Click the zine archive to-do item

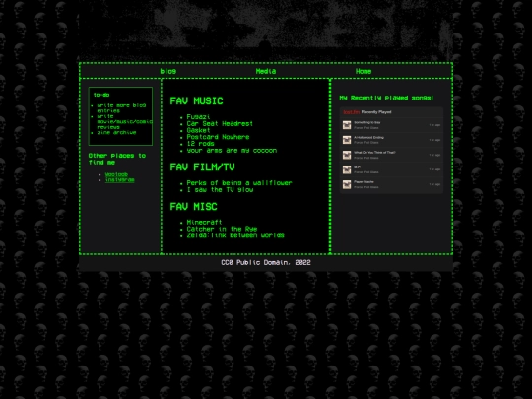[x=116, y=132]
